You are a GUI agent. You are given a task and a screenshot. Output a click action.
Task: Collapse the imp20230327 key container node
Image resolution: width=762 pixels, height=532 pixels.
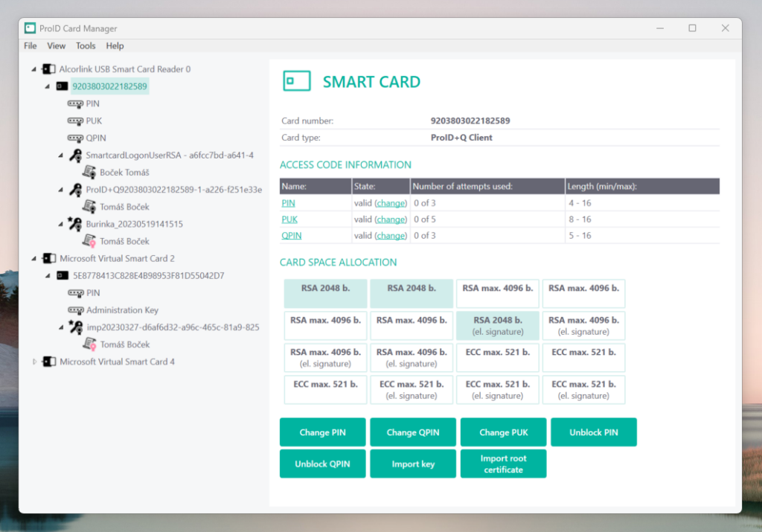(61, 327)
